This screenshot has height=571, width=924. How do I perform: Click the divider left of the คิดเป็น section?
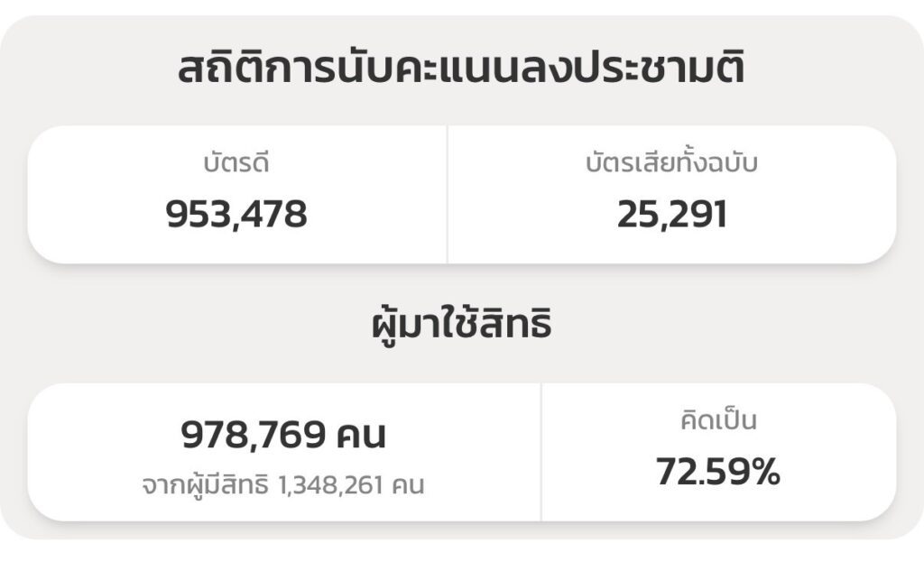(x=541, y=452)
